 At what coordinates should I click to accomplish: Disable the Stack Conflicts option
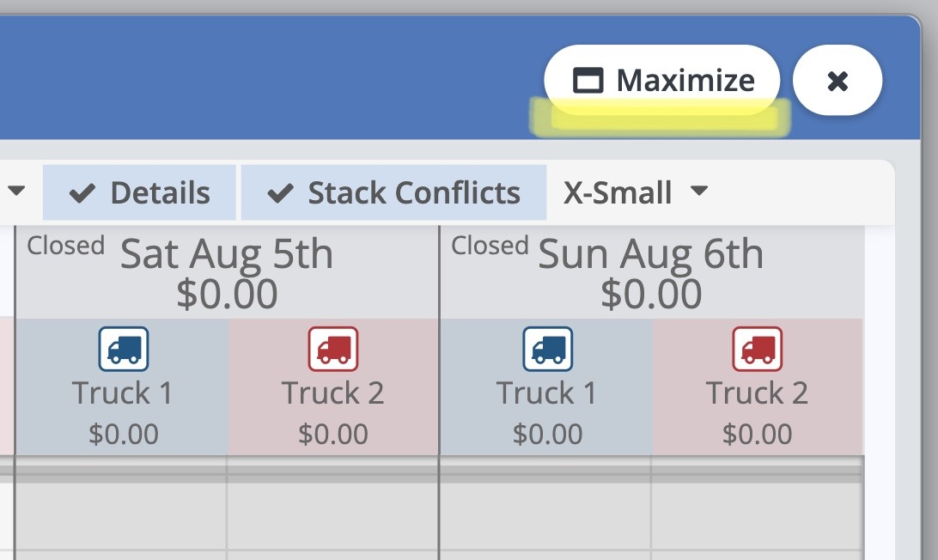click(393, 192)
